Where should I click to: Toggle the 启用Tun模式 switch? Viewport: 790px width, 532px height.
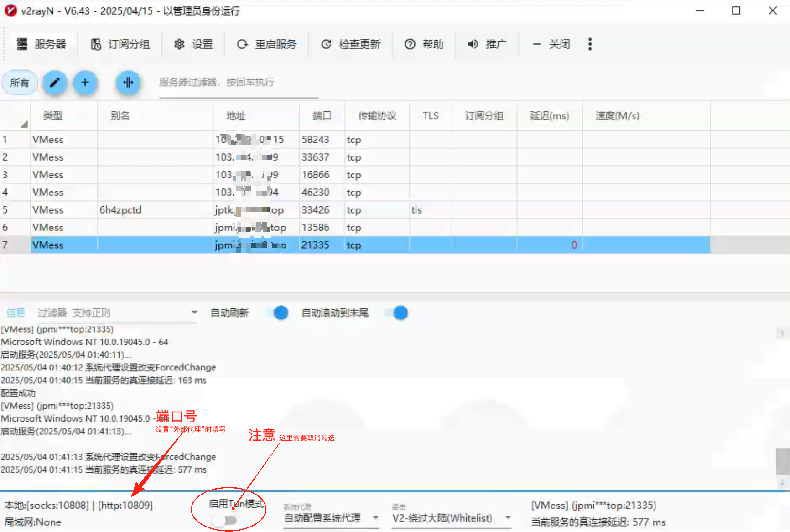224,520
